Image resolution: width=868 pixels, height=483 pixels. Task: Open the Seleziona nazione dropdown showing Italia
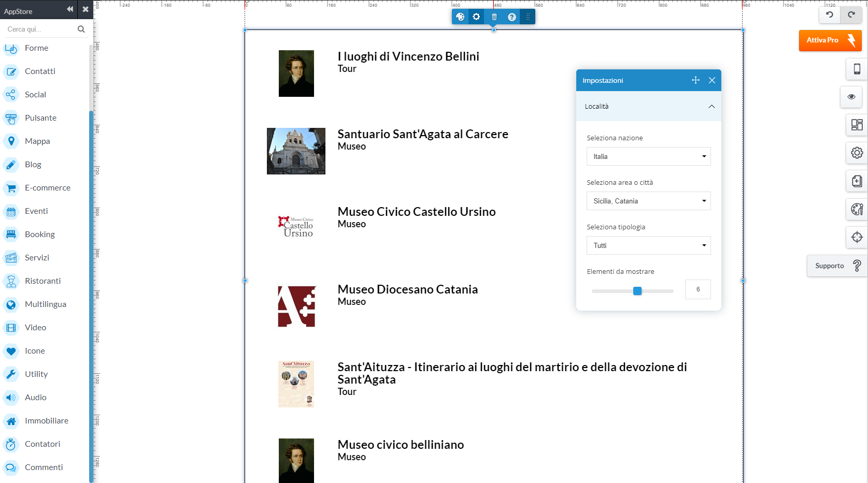pos(648,156)
